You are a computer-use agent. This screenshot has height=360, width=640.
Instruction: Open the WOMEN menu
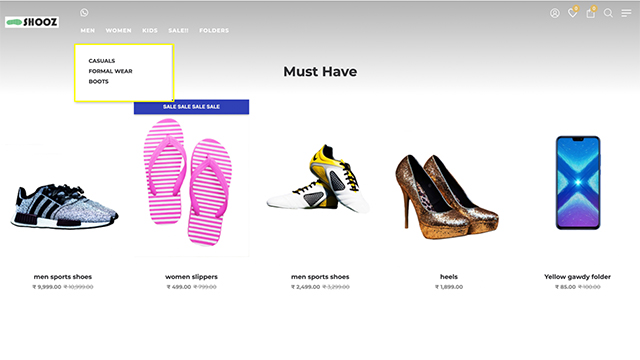pos(118,31)
